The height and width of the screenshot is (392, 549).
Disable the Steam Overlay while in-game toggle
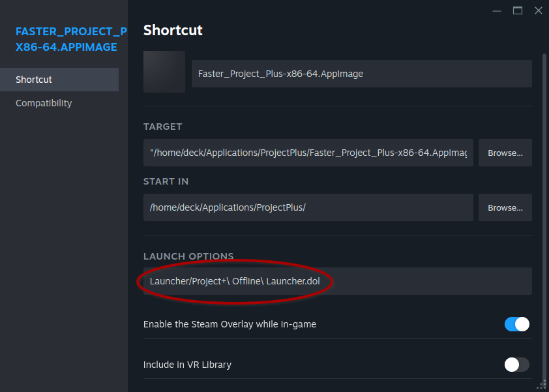[517, 324]
